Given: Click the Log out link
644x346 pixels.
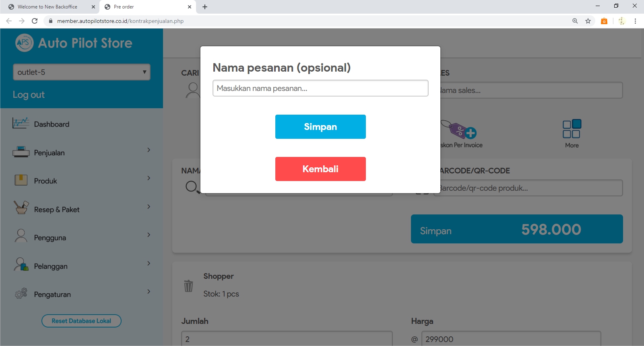Looking at the screenshot, I should [x=29, y=95].
